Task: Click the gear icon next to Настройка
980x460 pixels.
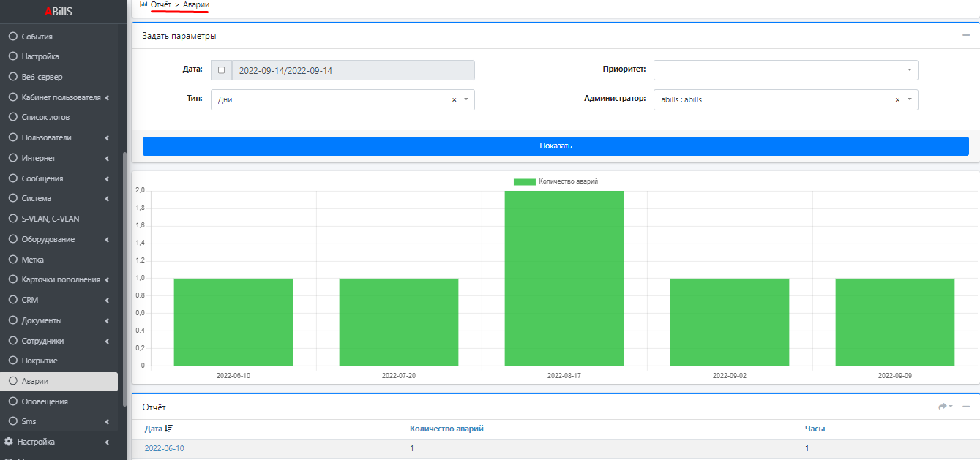Action: click(9, 442)
